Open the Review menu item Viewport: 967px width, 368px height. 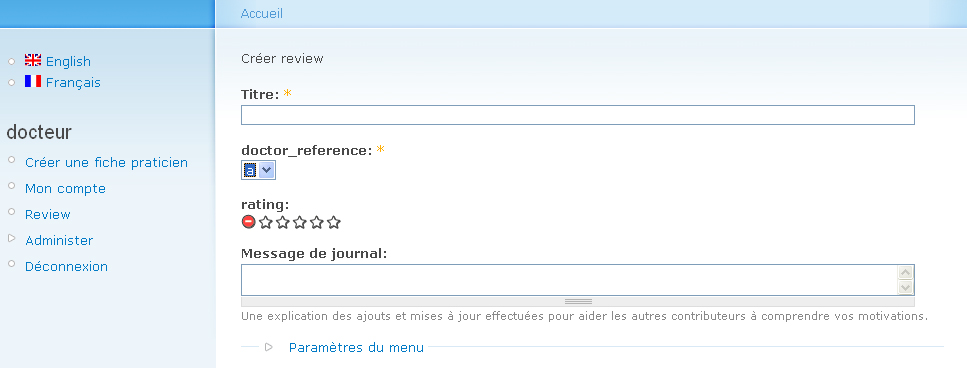pos(47,215)
